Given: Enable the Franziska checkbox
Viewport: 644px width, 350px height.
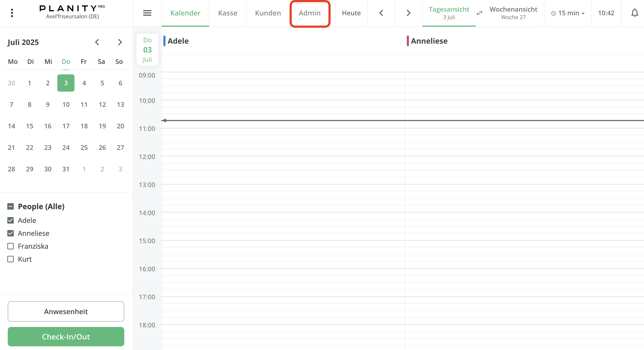Looking at the screenshot, I should pos(11,246).
